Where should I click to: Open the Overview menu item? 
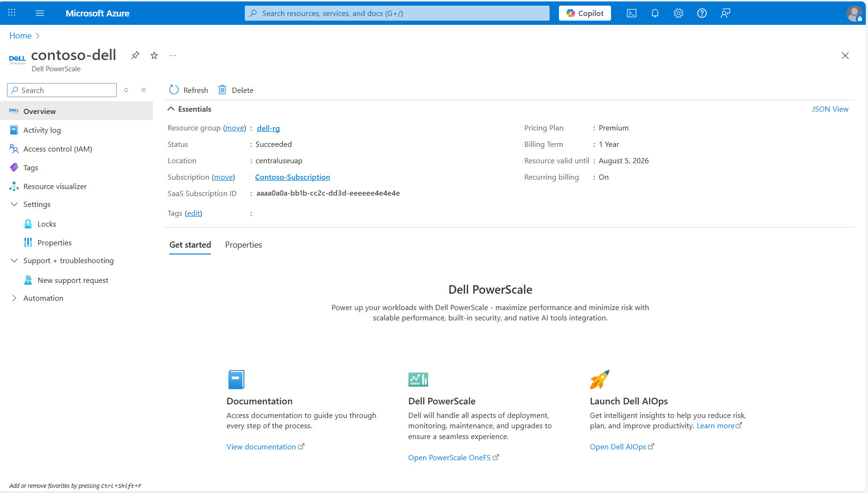[x=76, y=111]
